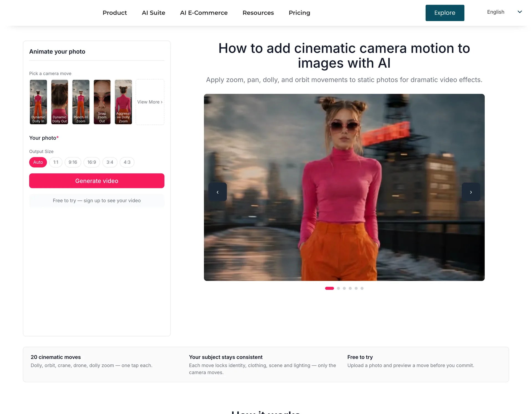This screenshot has height=414, width=532.
Task: Open the Resources menu
Action: (x=258, y=13)
